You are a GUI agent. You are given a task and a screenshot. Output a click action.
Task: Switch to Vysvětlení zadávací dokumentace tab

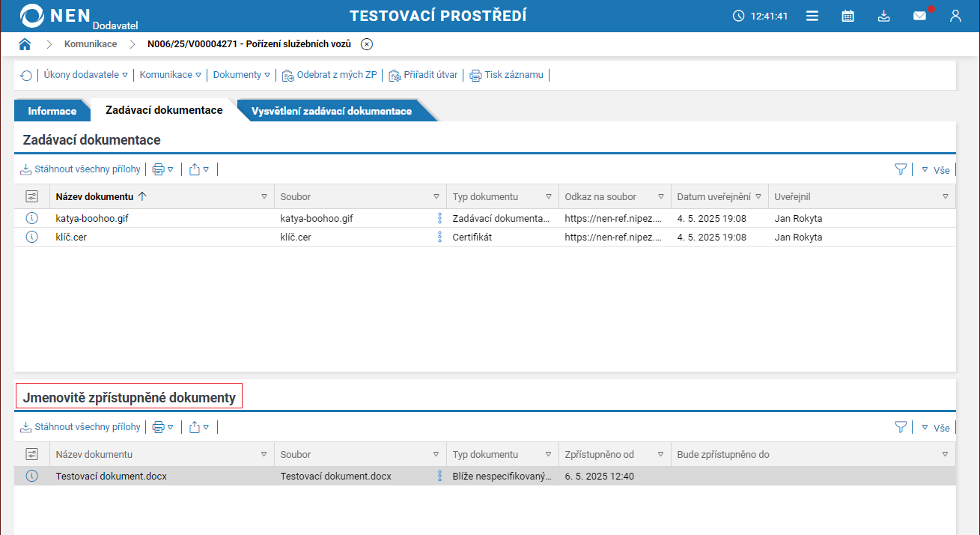click(x=332, y=111)
